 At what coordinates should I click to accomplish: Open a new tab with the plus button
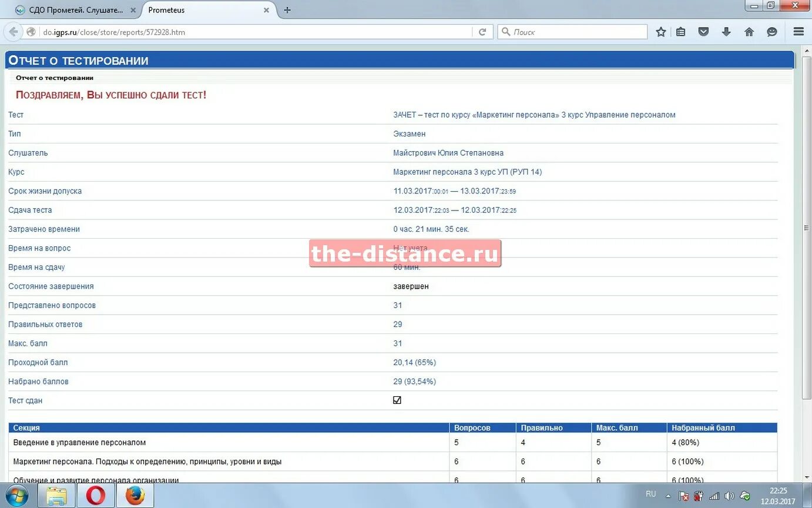coord(287,10)
